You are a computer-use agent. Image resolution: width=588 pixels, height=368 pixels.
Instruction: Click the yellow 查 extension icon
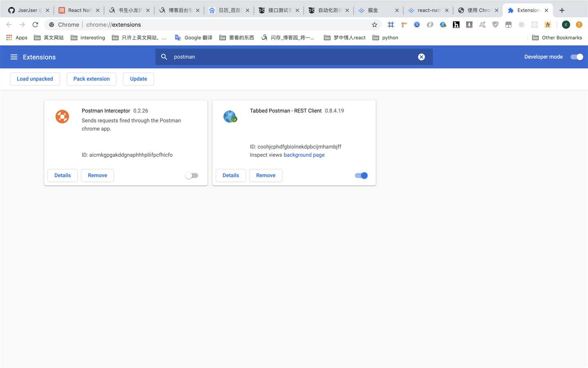coord(548,25)
